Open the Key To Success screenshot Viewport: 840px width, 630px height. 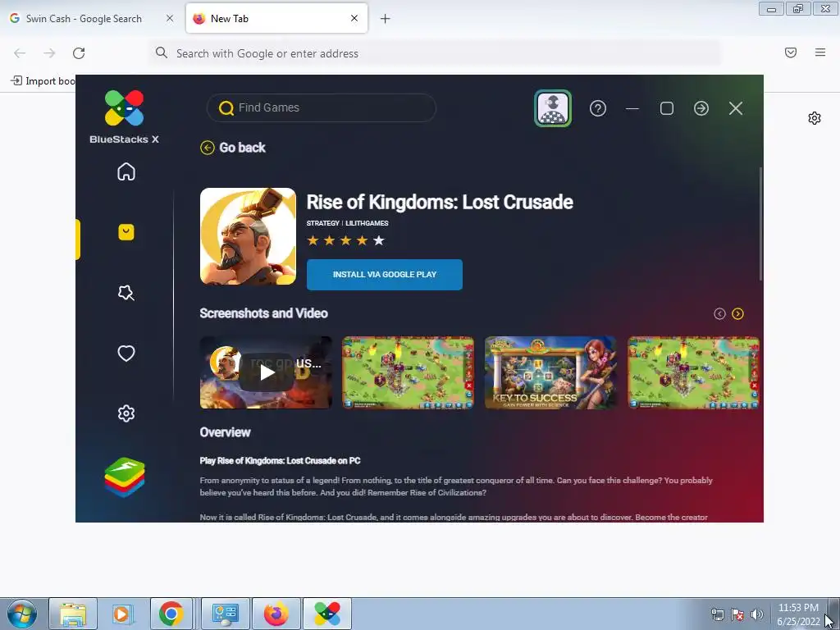tap(550, 372)
